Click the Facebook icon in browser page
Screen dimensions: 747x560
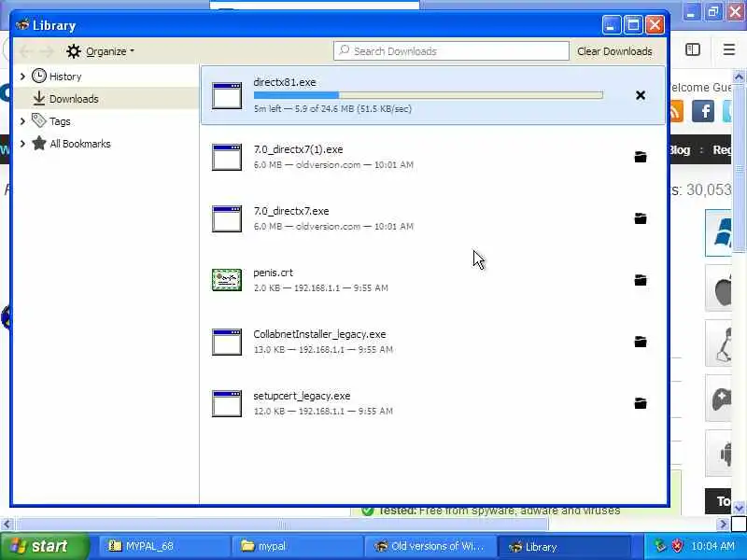(703, 111)
